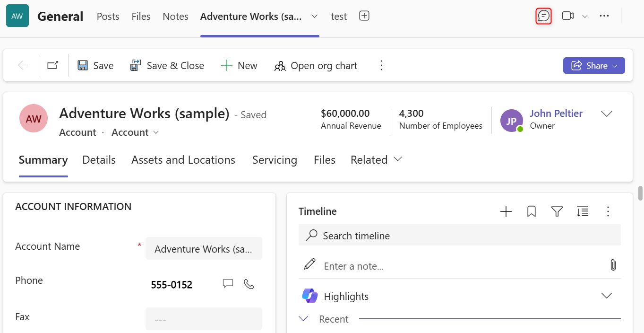The height and width of the screenshot is (333, 644).
Task: Open the timeline filter
Action: click(x=557, y=211)
